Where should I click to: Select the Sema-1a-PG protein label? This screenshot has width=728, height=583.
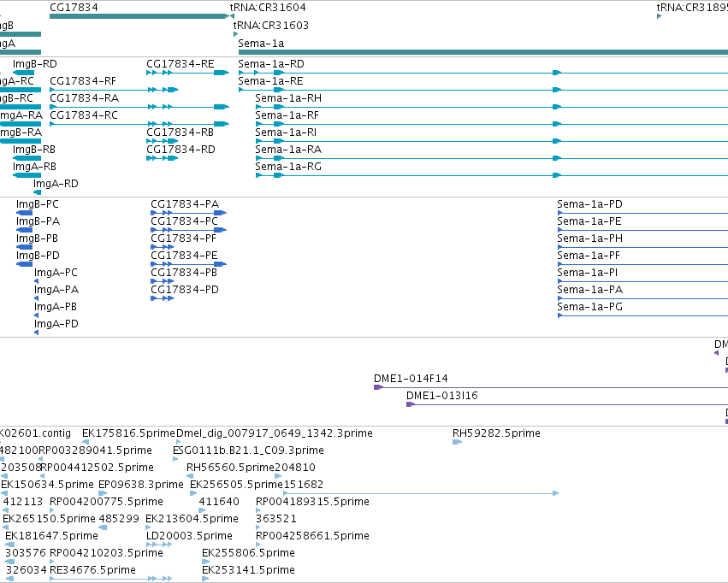tap(589, 308)
